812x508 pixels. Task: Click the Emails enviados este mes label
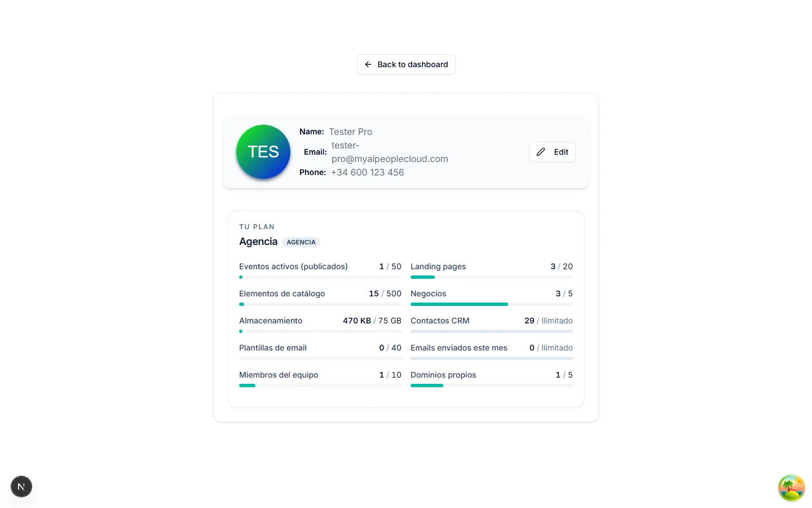point(459,348)
